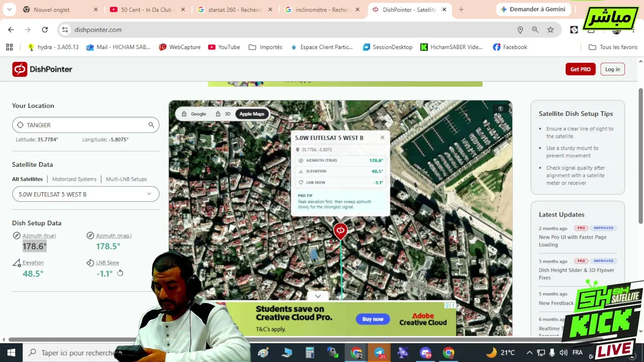Open the 5.0W EUTELSAT 5 WEST B satellite dropdown
The height and width of the screenshot is (362, 644).
click(x=86, y=194)
